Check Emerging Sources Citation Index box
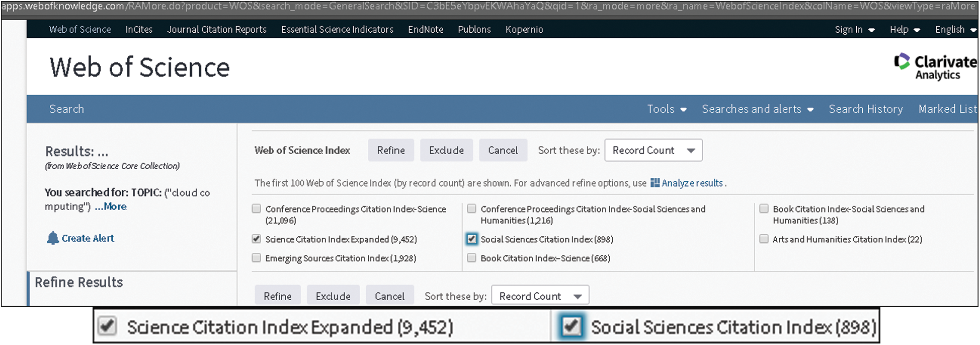 257,258
